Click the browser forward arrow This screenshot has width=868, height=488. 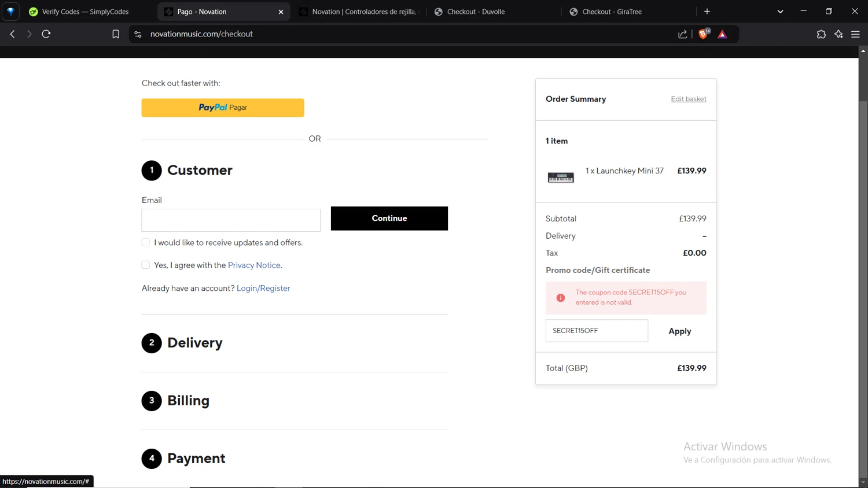click(x=29, y=34)
